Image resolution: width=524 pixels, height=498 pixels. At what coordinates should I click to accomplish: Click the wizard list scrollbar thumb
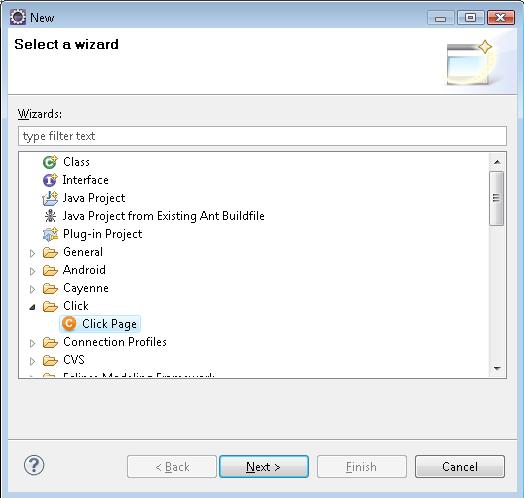[497, 198]
